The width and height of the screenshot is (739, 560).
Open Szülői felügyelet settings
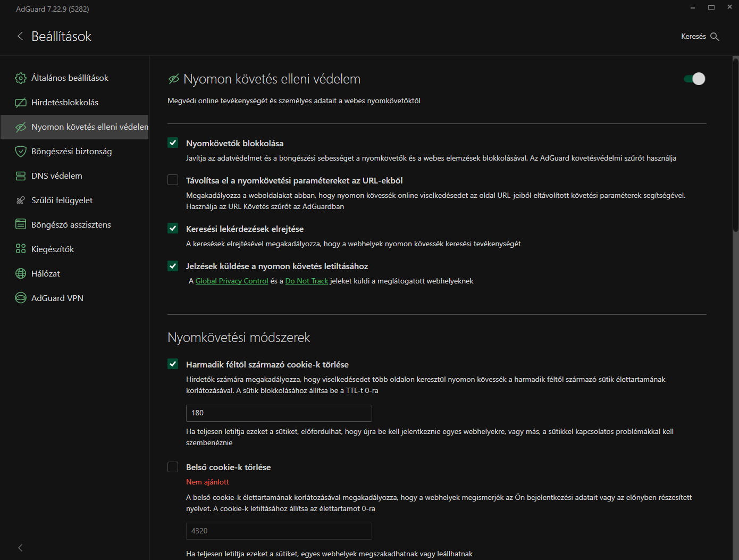point(74,200)
